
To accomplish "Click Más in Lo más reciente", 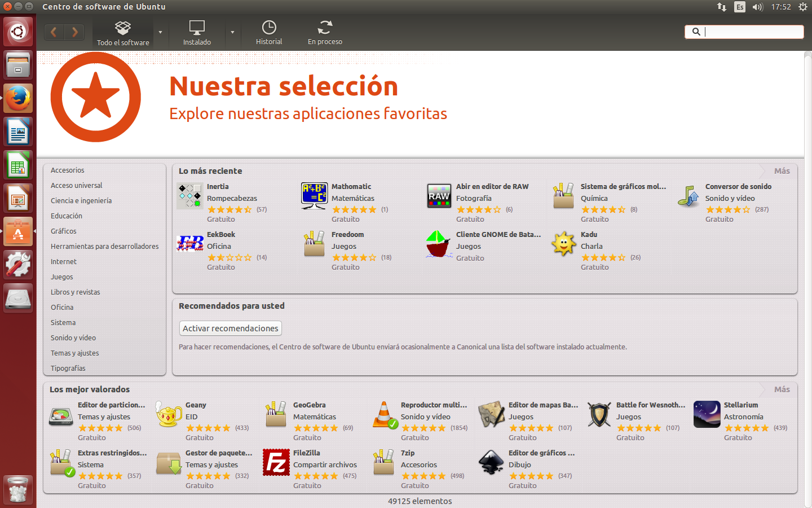I will tap(782, 171).
